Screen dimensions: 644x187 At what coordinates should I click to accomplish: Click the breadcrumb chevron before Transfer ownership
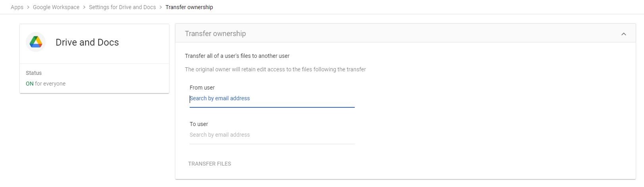coord(161,7)
